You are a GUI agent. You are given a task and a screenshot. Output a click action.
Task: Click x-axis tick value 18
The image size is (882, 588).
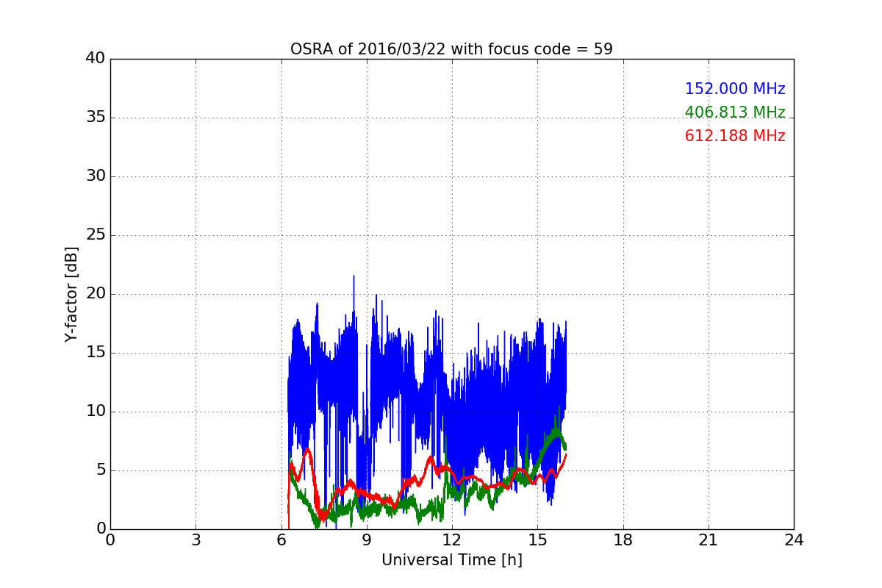click(623, 540)
